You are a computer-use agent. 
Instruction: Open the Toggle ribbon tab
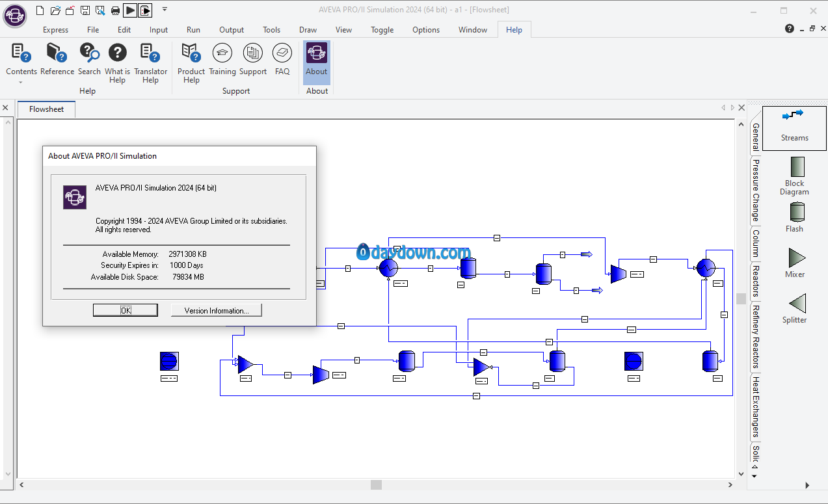pos(382,29)
